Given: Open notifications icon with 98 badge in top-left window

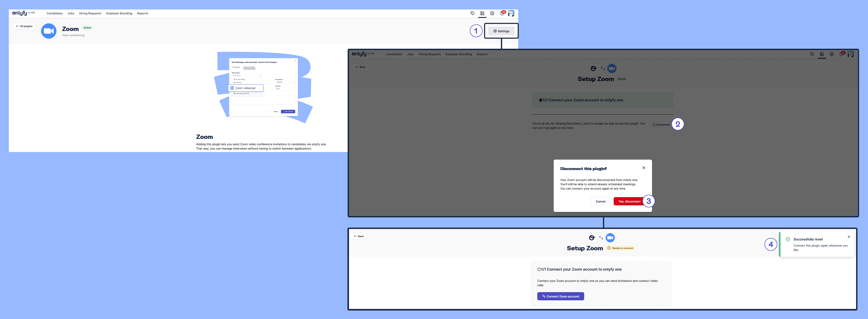Looking at the screenshot, I should click(502, 14).
